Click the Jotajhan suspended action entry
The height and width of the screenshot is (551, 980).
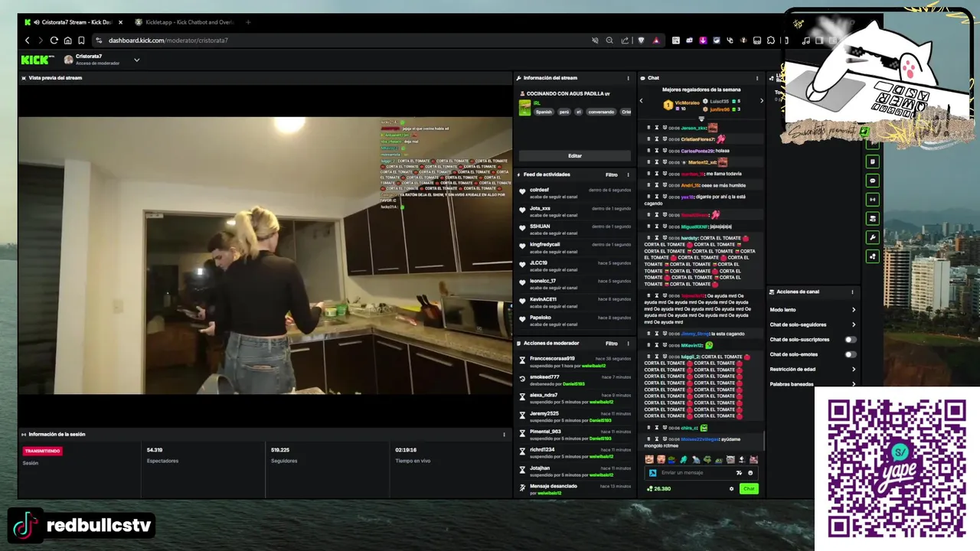tap(575, 471)
